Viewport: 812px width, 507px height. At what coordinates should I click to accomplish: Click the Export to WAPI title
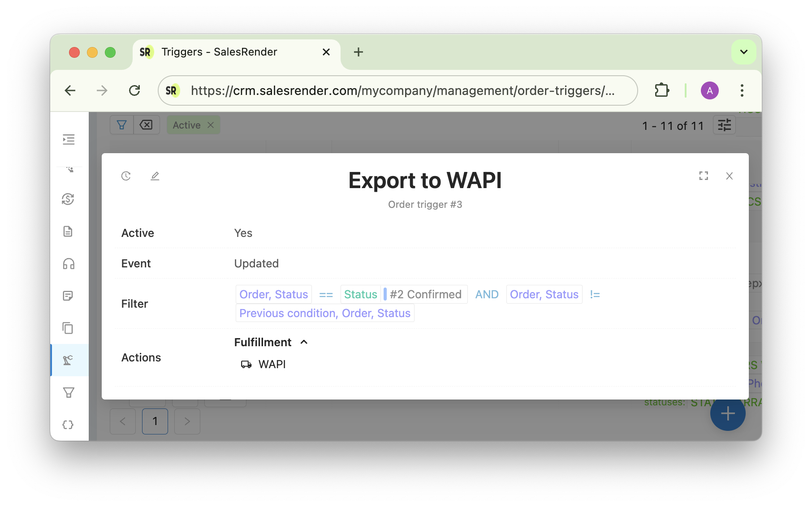click(x=425, y=180)
